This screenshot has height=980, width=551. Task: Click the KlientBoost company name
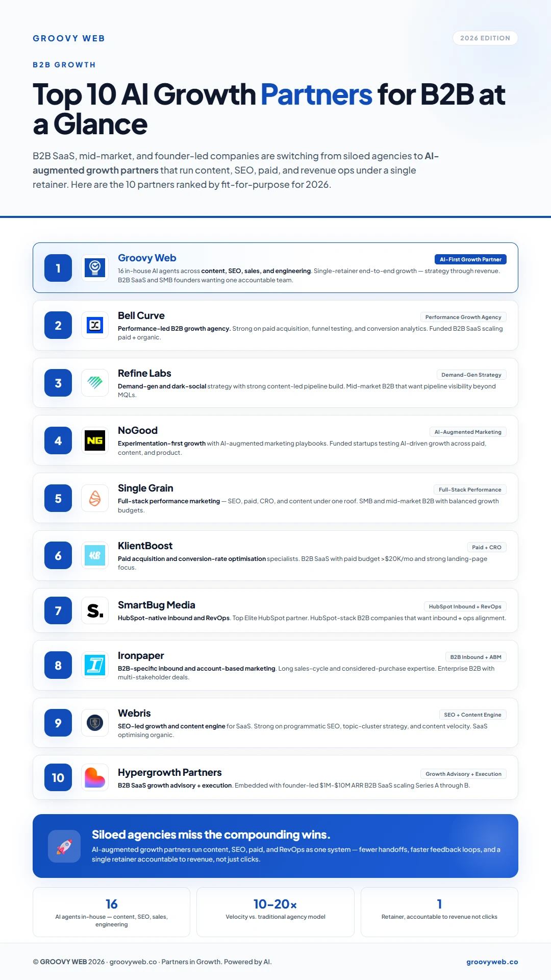click(x=145, y=546)
